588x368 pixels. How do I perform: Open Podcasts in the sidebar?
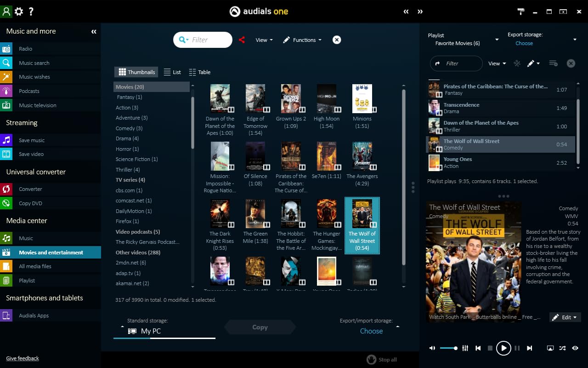pos(51,91)
